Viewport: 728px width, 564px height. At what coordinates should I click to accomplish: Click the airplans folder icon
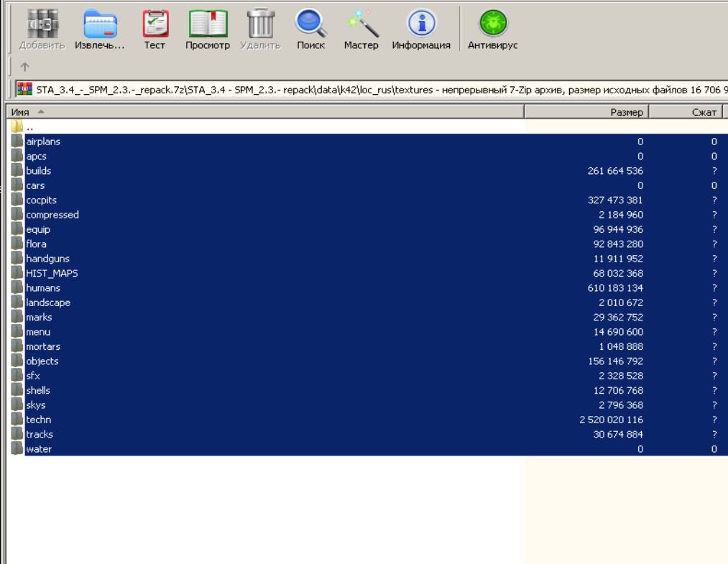pyautogui.click(x=17, y=141)
